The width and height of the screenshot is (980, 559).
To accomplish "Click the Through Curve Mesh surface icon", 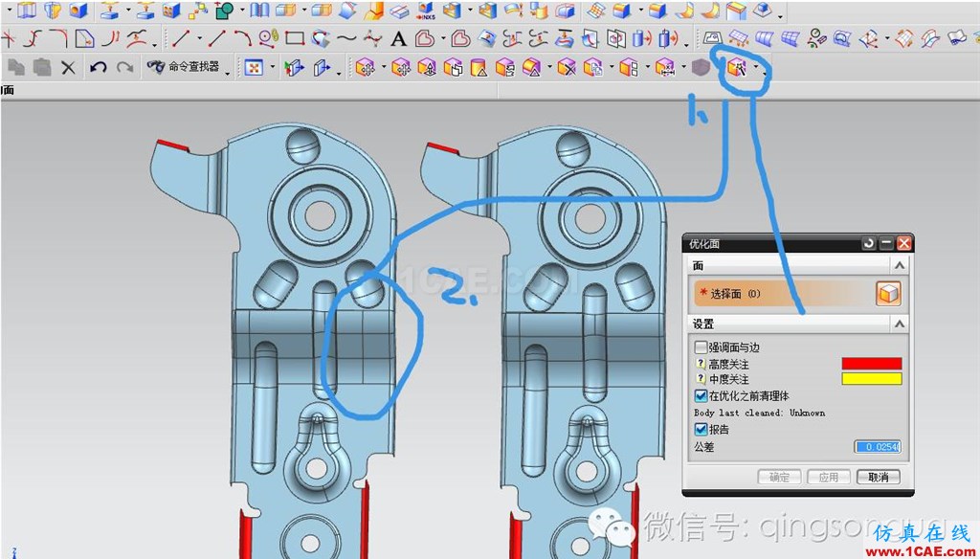I will click(x=790, y=39).
